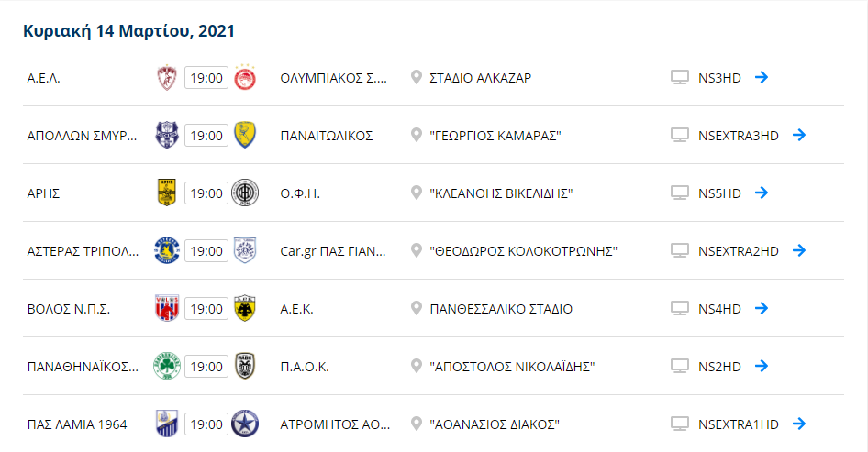Open the arrow next to NS3HD
Viewport: 868px width, 452px height.
[x=762, y=77]
